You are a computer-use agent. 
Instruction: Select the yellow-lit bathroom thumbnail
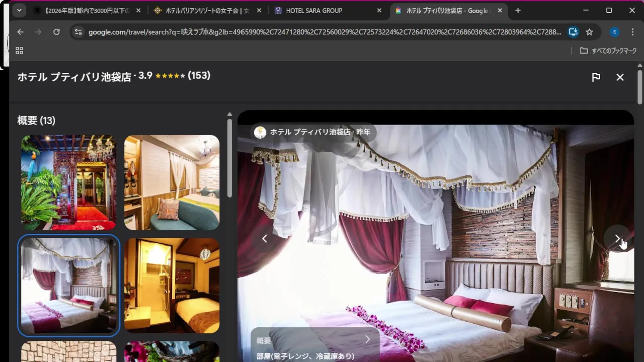pos(172,286)
